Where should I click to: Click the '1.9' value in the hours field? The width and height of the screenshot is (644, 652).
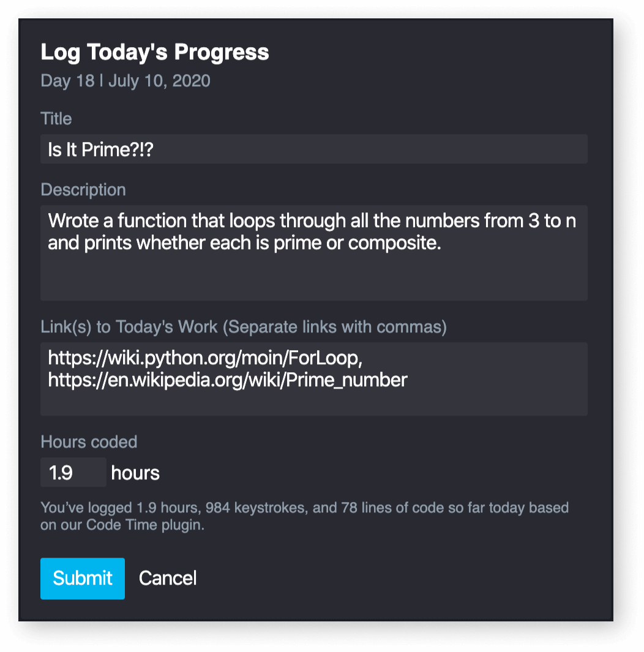[x=59, y=472]
